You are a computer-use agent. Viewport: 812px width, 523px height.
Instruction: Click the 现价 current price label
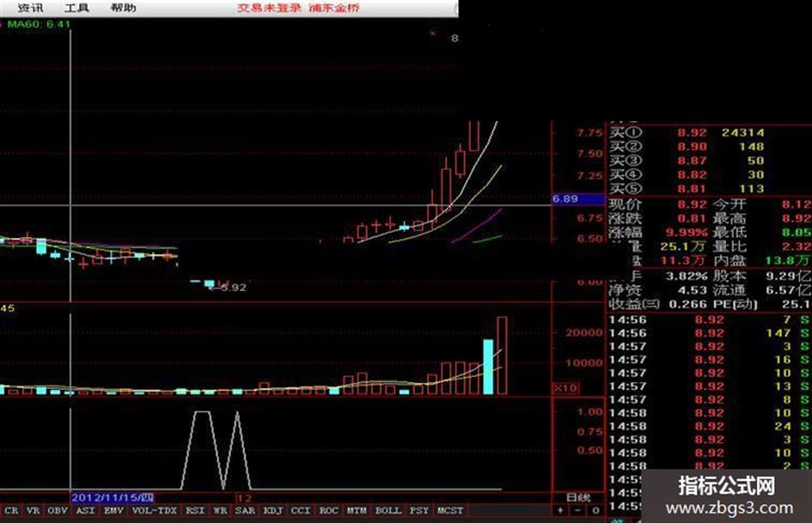[625, 204]
